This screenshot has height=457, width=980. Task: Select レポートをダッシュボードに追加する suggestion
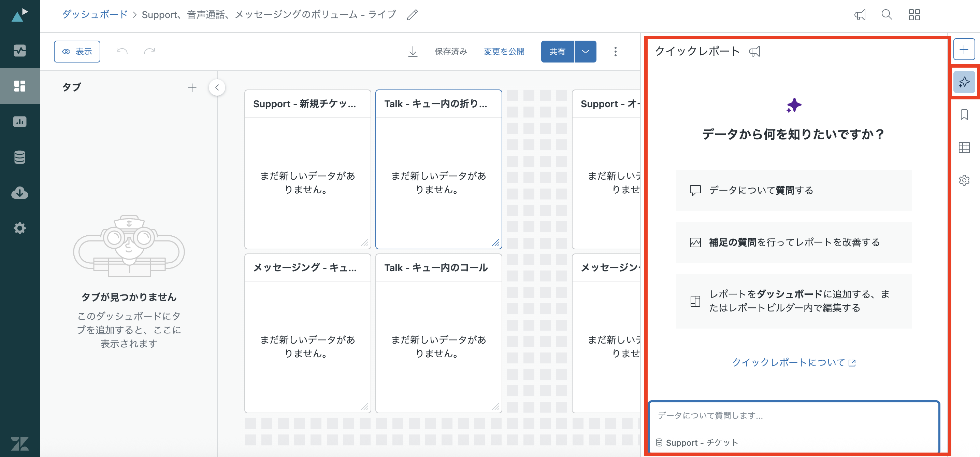[x=794, y=301]
